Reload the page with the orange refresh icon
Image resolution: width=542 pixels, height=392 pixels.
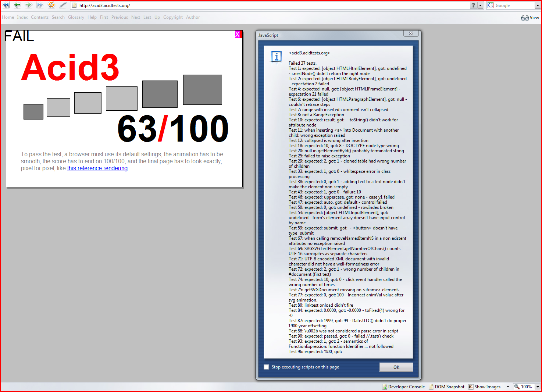51,5
